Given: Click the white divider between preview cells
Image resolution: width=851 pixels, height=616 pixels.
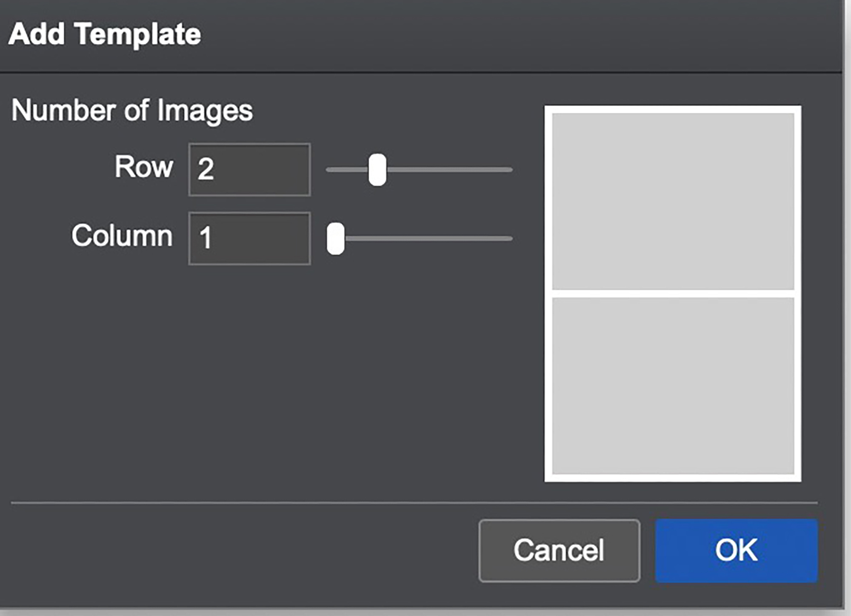Looking at the screenshot, I should [673, 294].
